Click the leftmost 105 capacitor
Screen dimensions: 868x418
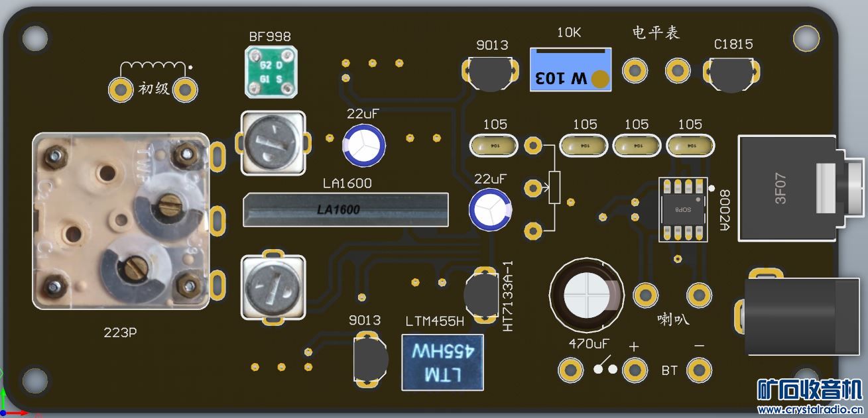pyautogui.click(x=495, y=145)
